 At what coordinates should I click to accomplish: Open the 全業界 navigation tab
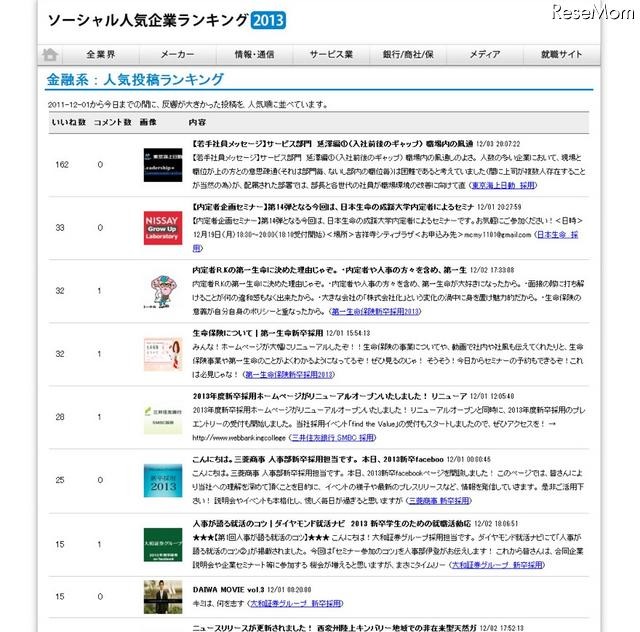click(x=101, y=54)
